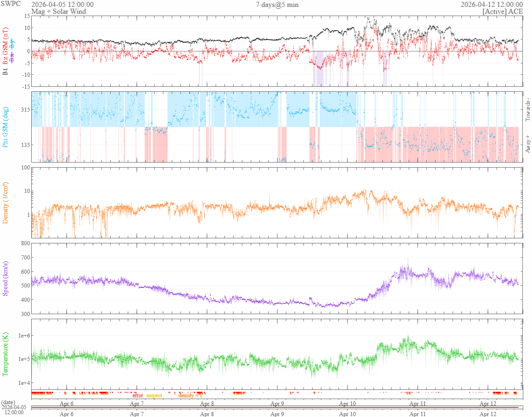
Task: Click the yellow 'suspect' legend label
Action: click(x=154, y=395)
